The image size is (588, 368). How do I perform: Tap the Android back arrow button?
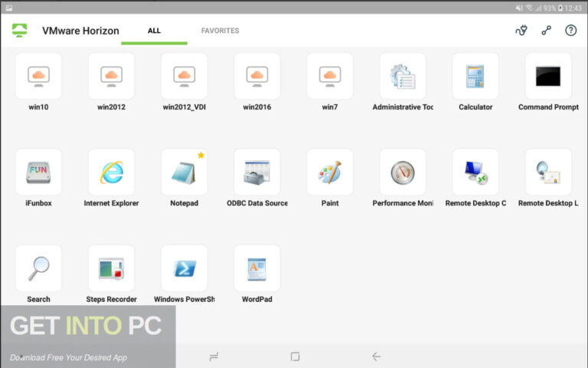point(377,356)
